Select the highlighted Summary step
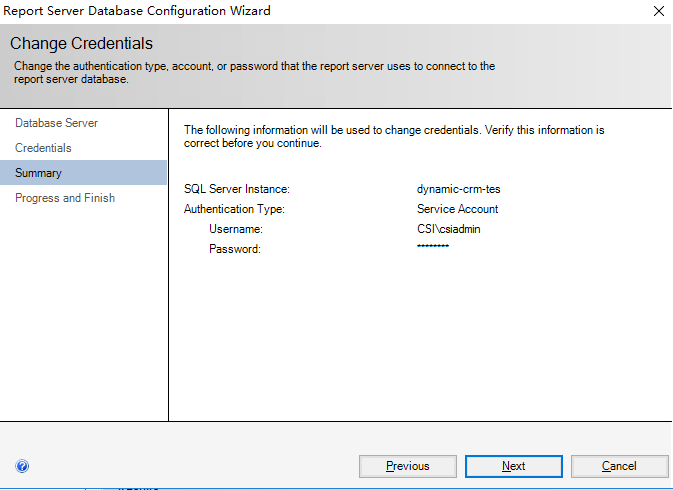 38,173
